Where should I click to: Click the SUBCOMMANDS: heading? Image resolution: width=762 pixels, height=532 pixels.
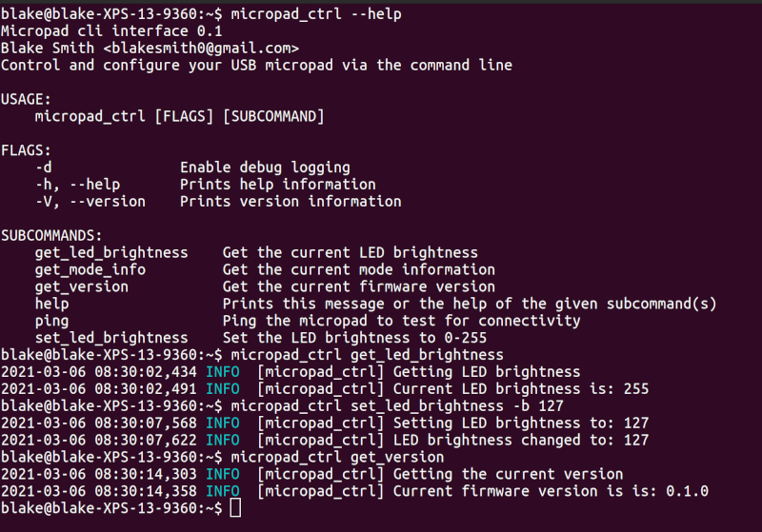pos(51,236)
